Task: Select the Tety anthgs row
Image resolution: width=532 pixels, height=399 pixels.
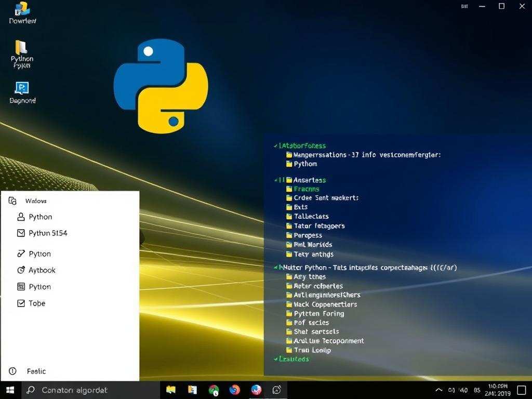Action: pos(310,254)
